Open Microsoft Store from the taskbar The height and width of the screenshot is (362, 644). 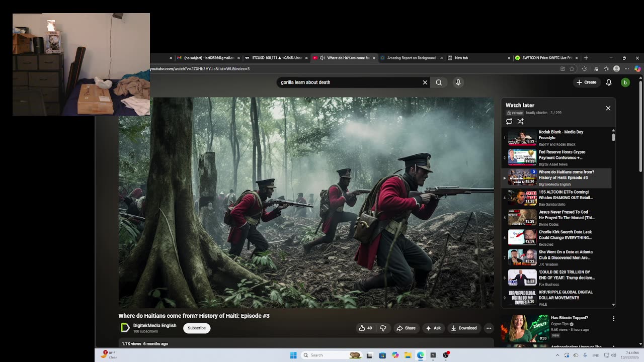pyautogui.click(x=382, y=355)
